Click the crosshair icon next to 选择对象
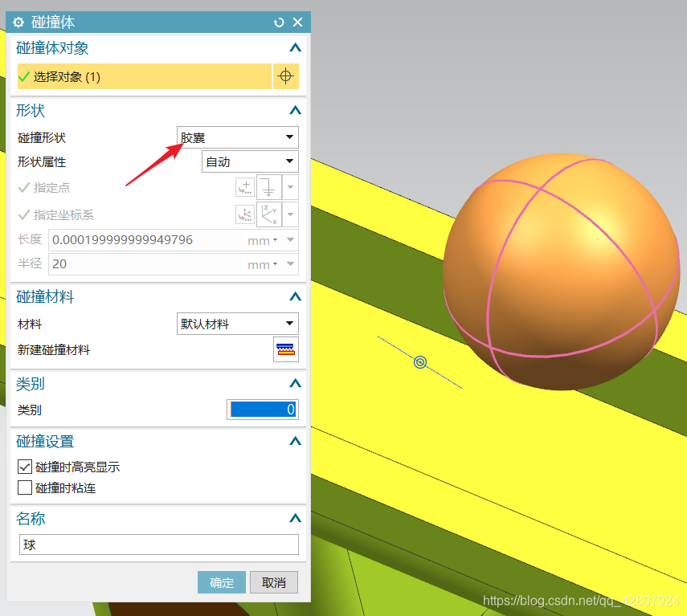Screen dimensions: 687x616 tap(286, 75)
